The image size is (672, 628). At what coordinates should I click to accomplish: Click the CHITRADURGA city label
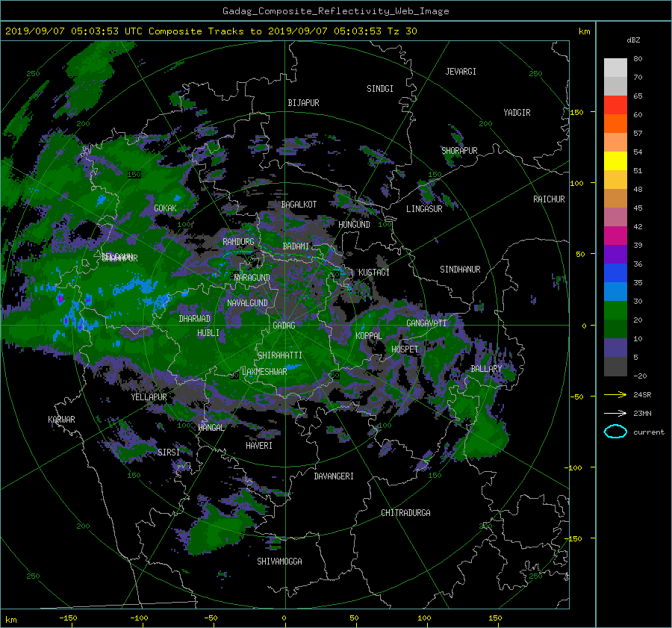406,513
